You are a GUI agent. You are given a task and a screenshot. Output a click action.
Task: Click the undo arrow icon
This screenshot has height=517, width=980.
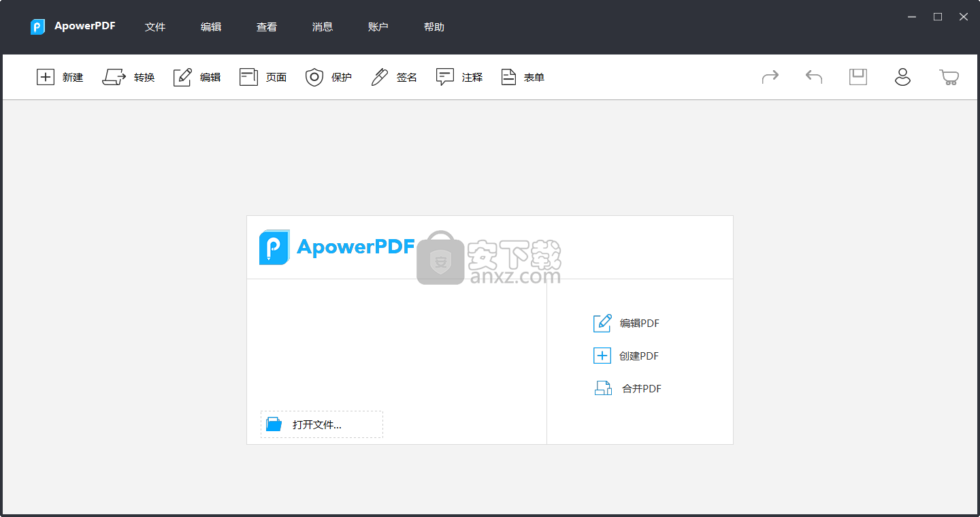[x=814, y=77]
